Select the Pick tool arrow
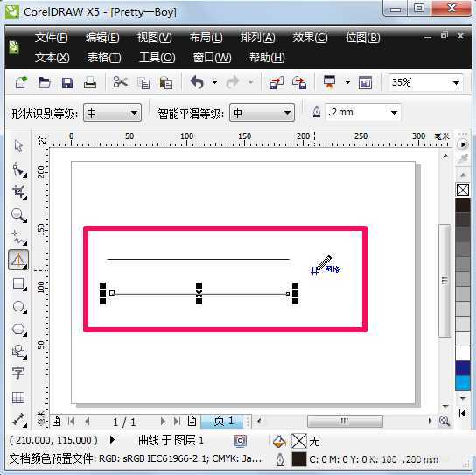Screen dimensions: 476x475 [18, 146]
